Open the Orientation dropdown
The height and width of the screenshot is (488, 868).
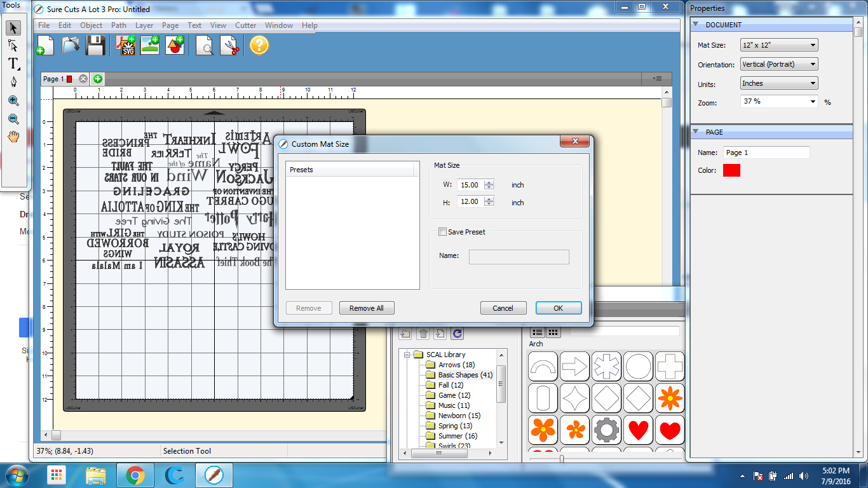point(779,64)
